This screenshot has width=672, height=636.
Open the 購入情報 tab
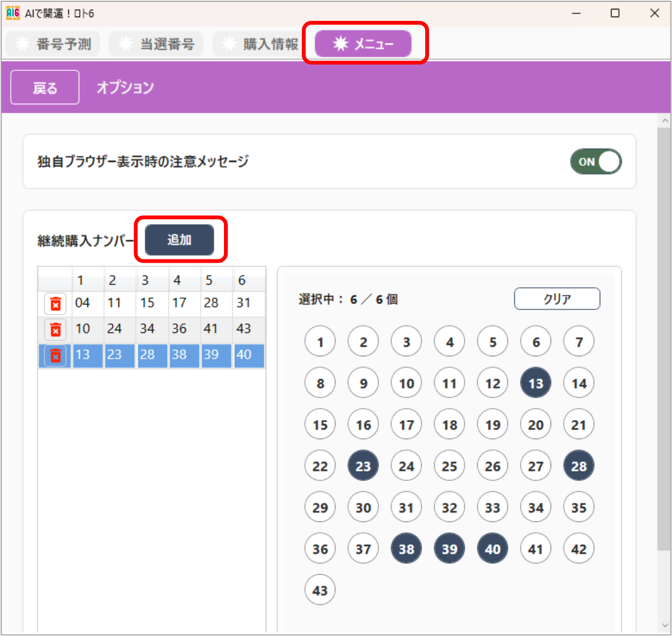tap(259, 44)
